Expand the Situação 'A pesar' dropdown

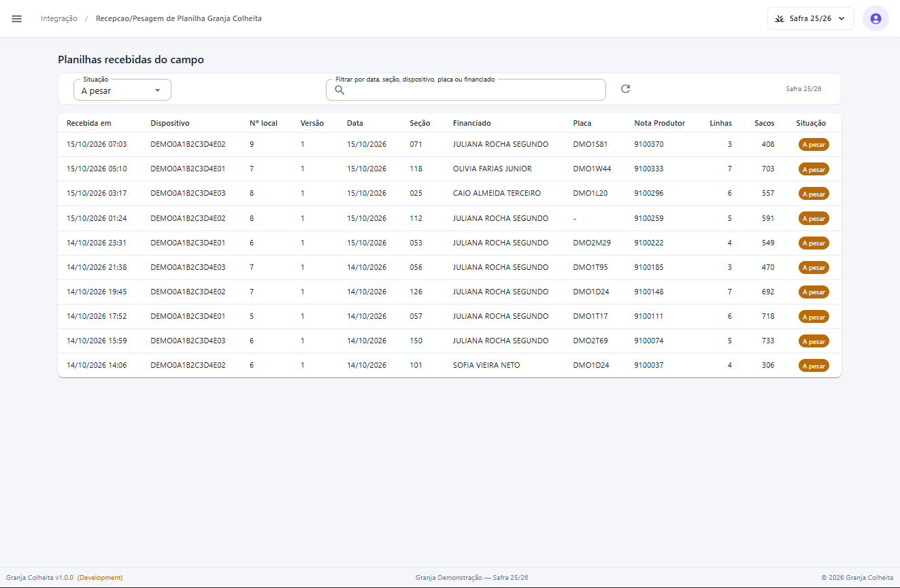click(x=122, y=90)
